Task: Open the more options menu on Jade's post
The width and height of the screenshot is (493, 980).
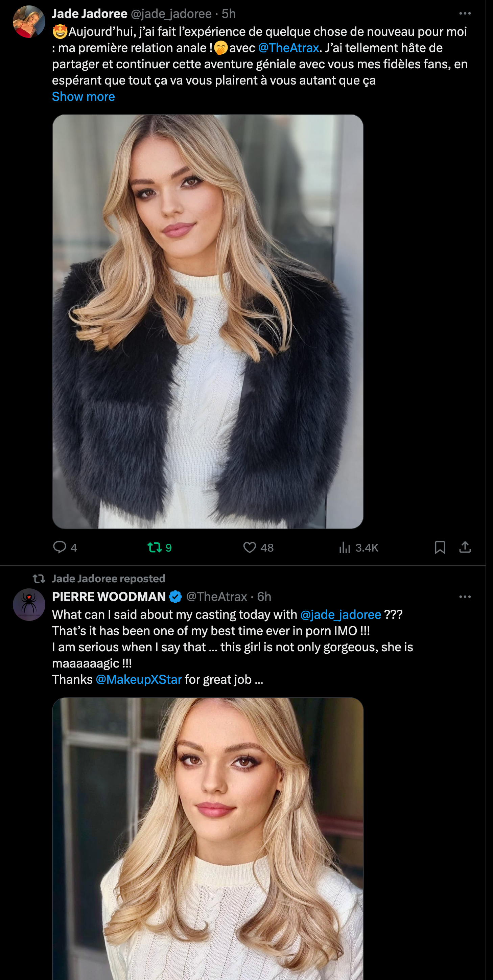Action: tap(465, 14)
